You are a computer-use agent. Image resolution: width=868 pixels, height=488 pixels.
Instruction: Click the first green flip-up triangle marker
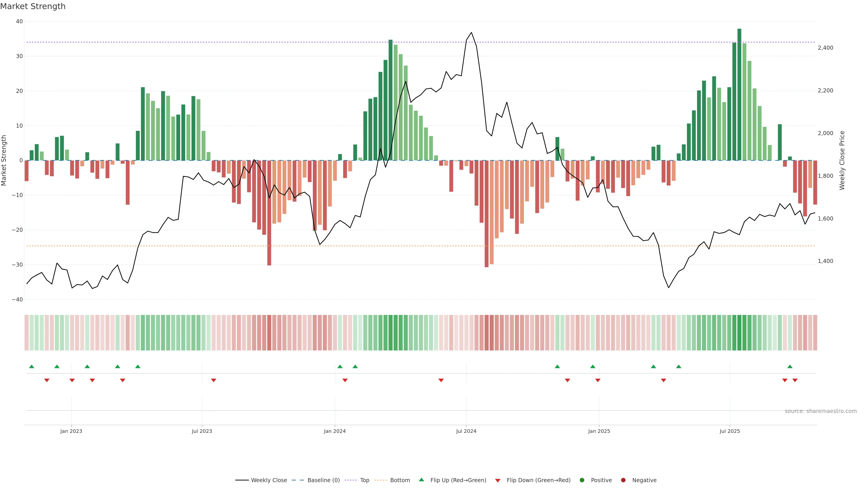click(32, 366)
